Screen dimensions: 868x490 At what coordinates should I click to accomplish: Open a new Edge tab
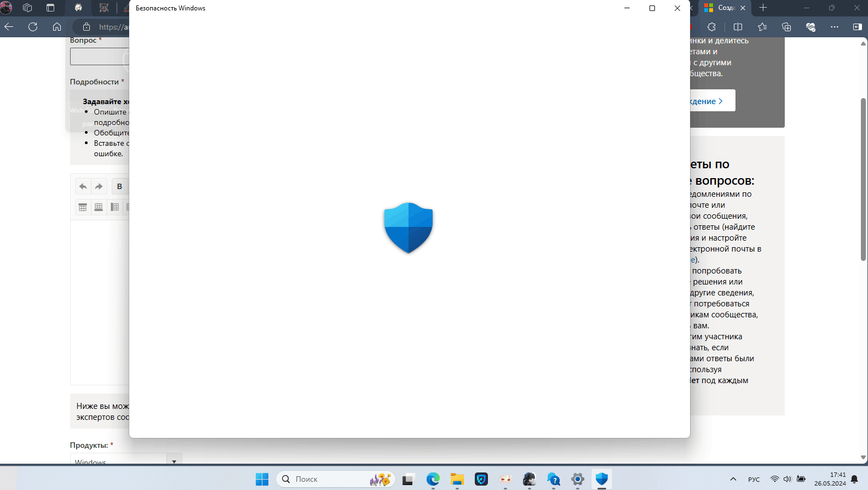[x=763, y=8]
